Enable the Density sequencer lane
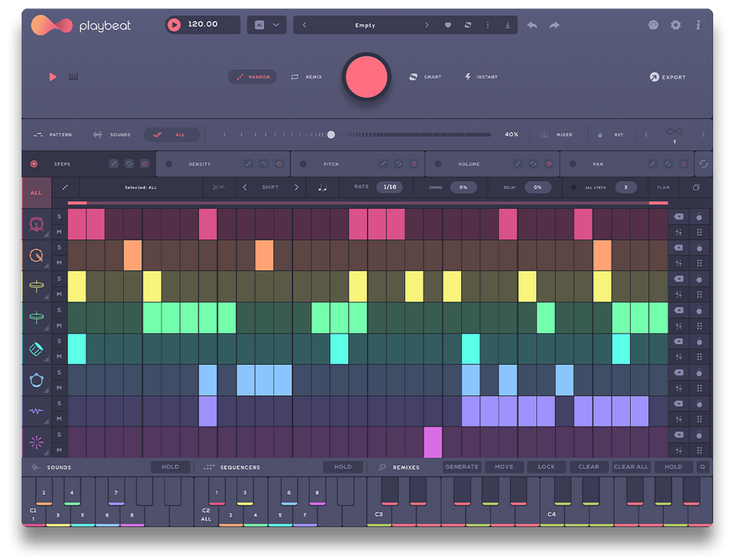734x560 pixels. click(168, 164)
